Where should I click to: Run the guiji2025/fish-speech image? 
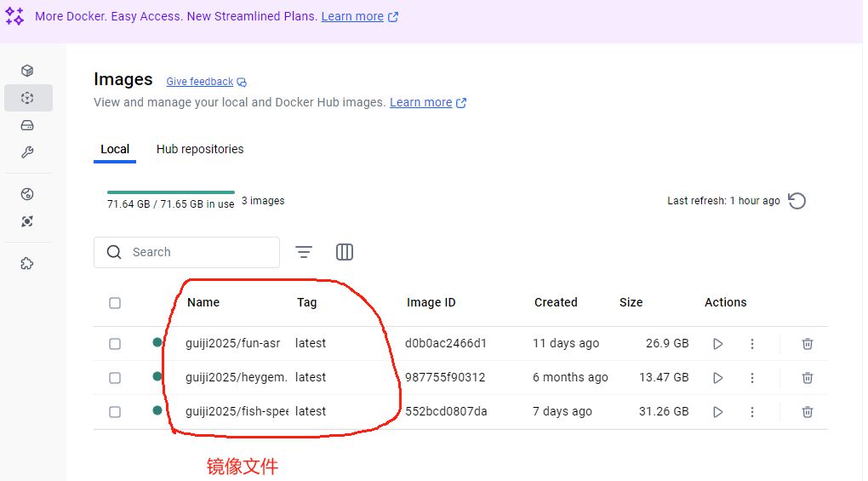coord(718,412)
